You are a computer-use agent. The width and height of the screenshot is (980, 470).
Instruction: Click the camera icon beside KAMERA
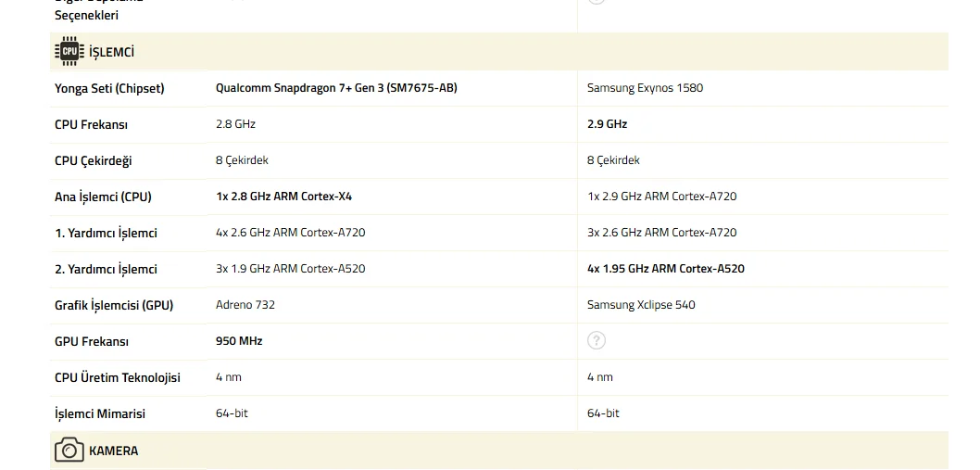tap(69, 450)
